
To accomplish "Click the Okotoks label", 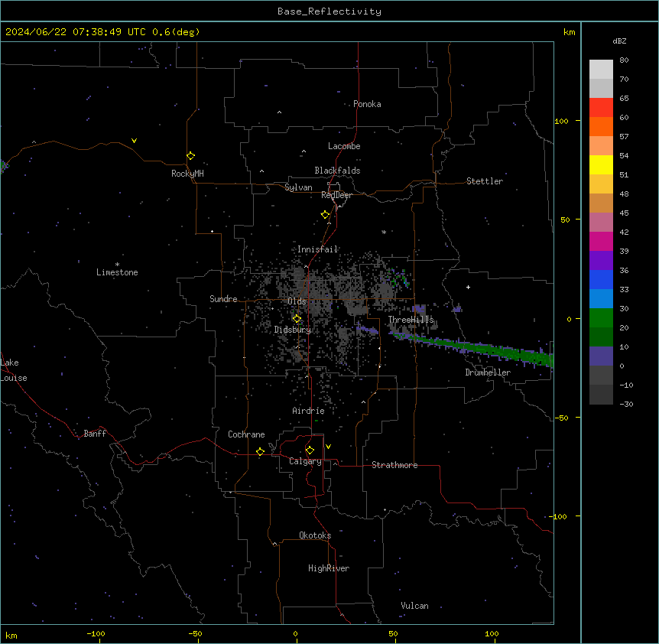I will point(315,535).
